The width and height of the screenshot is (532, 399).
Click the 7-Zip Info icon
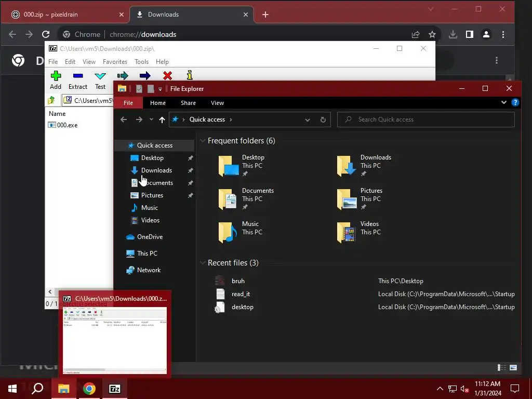pyautogui.click(x=190, y=75)
